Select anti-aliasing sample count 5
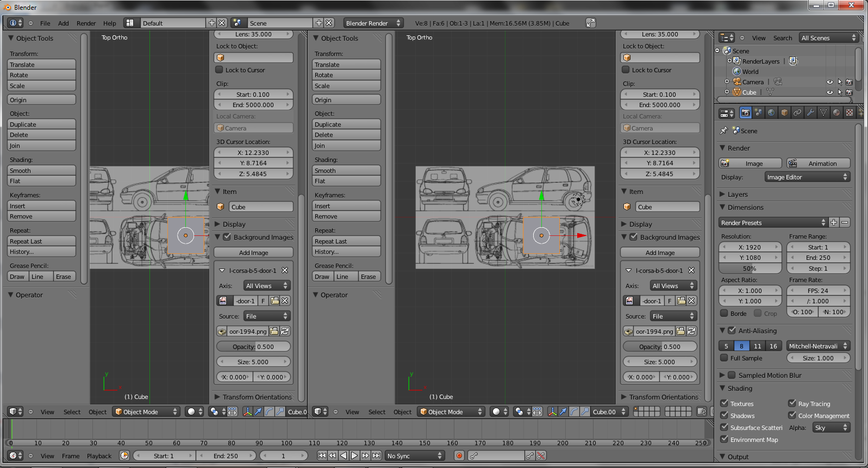This screenshot has width=868, height=468. tap(726, 346)
